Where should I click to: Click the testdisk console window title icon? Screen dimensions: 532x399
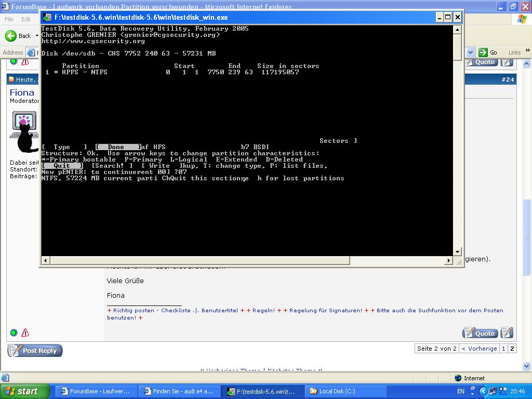pyautogui.click(x=47, y=17)
